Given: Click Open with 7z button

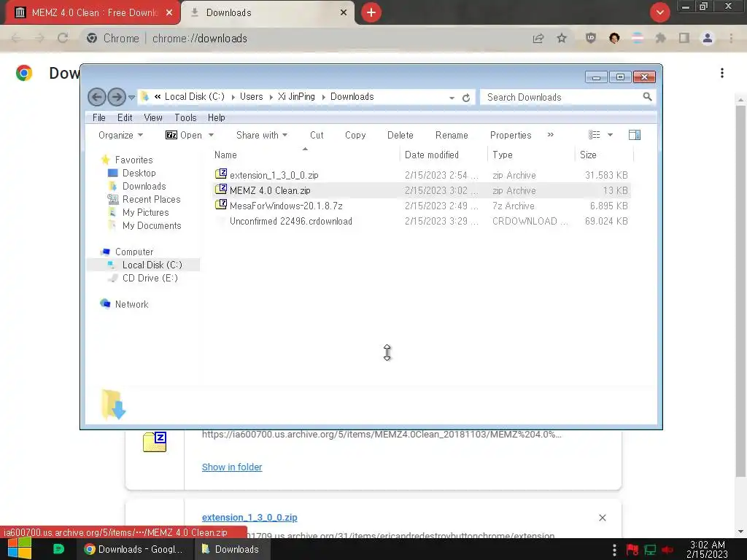Looking at the screenshot, I should pos(184,135).
